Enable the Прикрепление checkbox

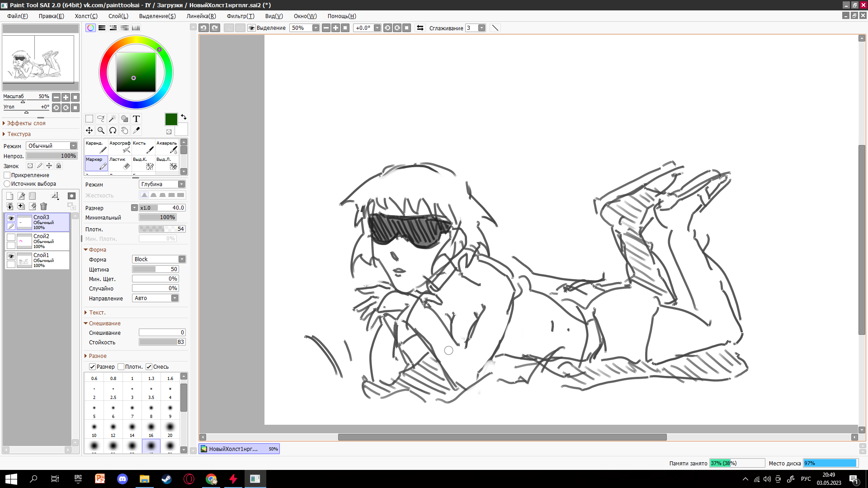7,175
